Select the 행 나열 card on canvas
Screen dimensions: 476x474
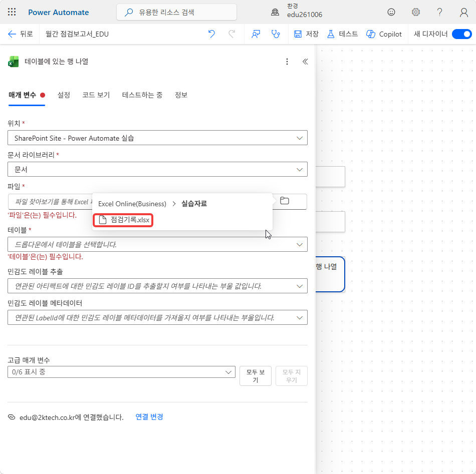330,274
